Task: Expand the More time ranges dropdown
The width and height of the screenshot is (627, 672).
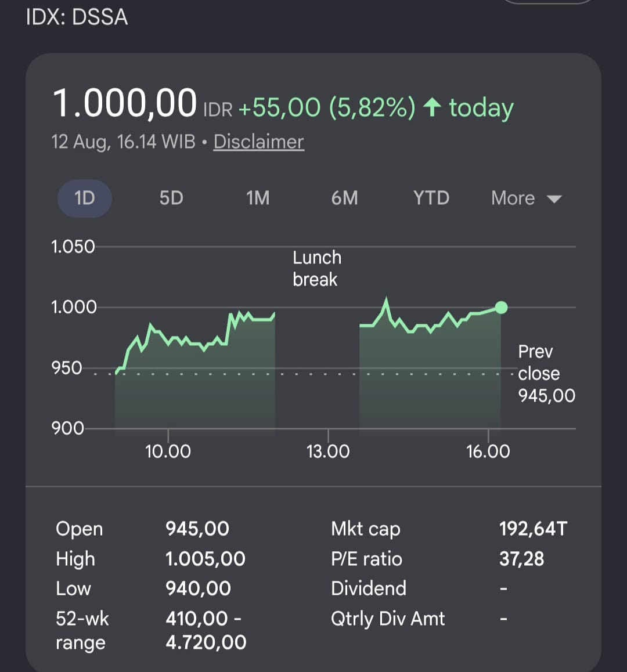Action: pyautogui.click(x=526, y=198)
